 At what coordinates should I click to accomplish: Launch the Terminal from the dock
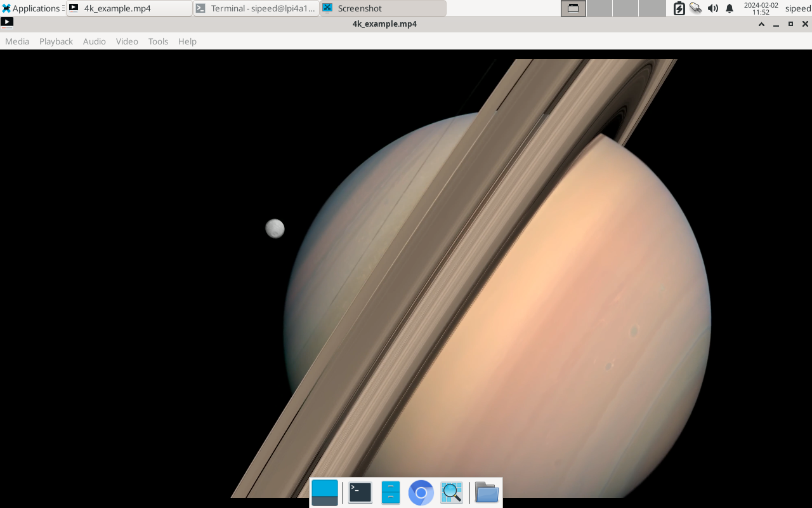(x=360, y=493)
